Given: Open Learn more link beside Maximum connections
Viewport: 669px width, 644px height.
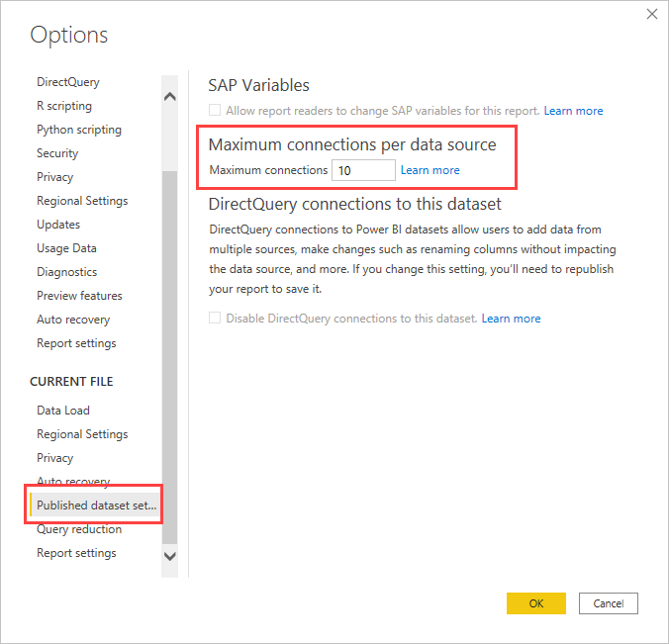Looking at the screenshot, I should 430,170.
